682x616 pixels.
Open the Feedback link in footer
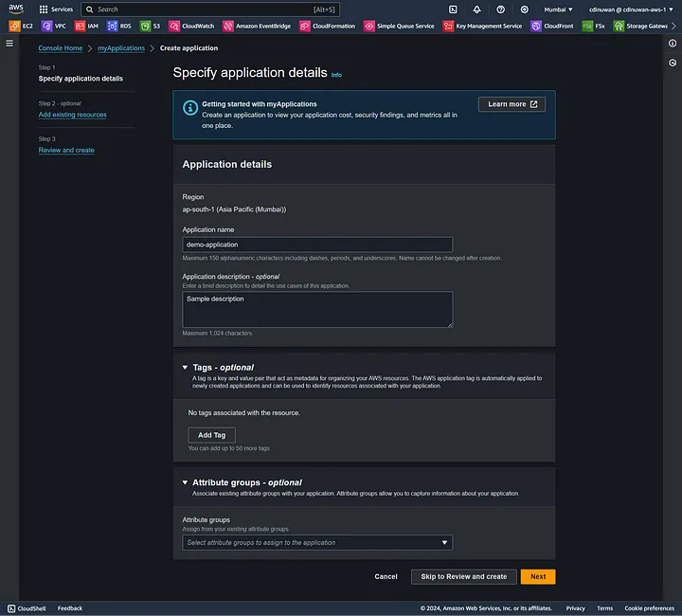70,608
